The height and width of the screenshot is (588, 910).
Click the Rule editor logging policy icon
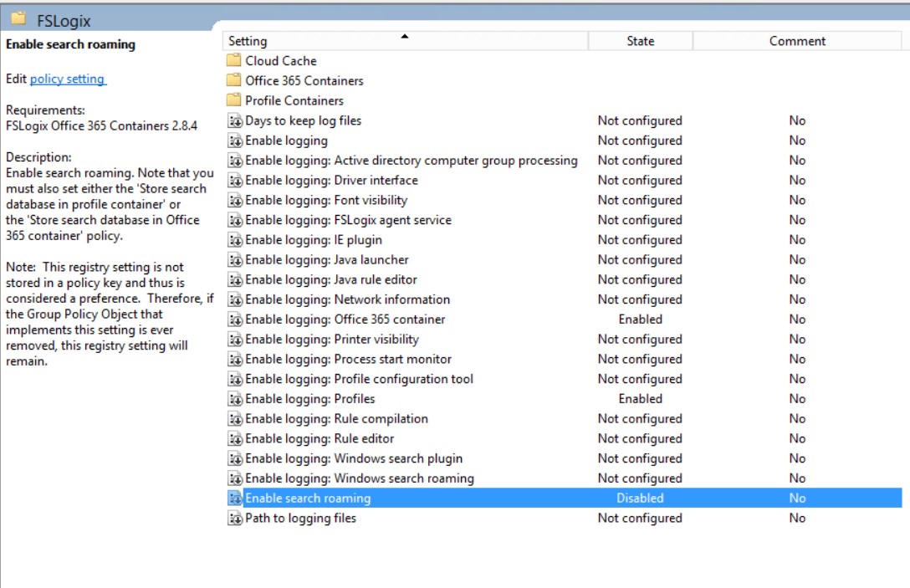[235, 438]
